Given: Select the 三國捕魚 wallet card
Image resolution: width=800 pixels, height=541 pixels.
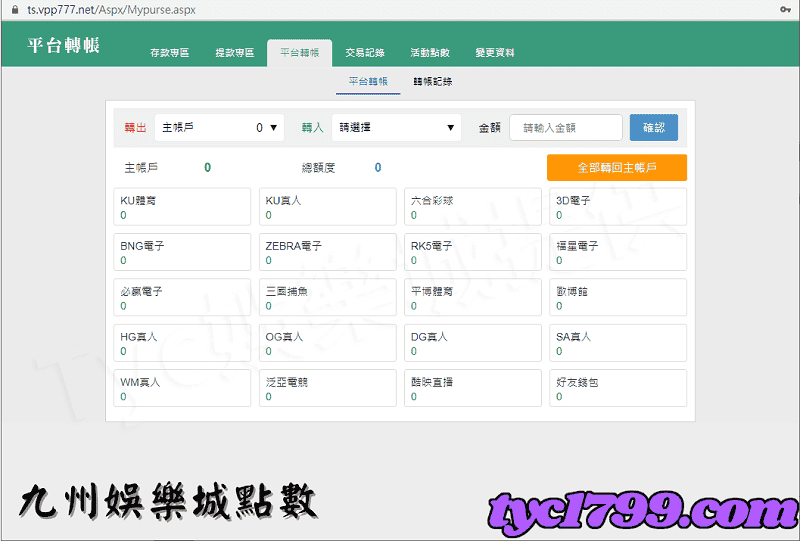Looking at the screenshot, I should 328,298.
